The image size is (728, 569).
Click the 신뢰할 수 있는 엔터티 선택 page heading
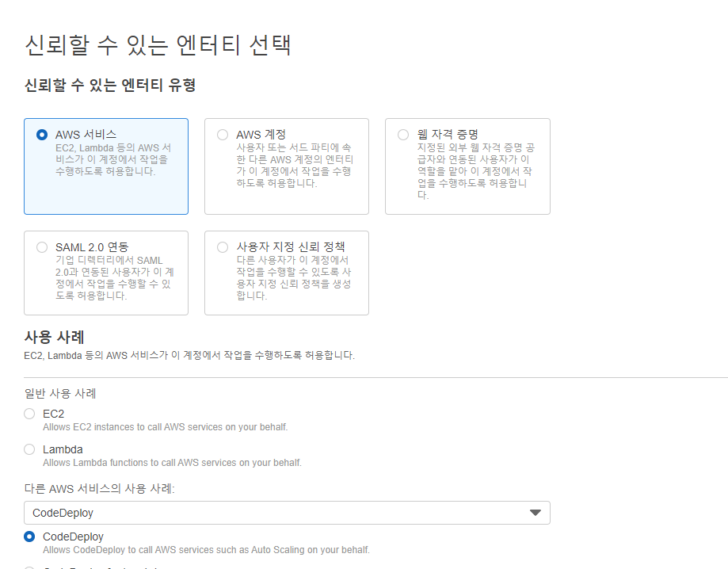[x=158, y=45]
